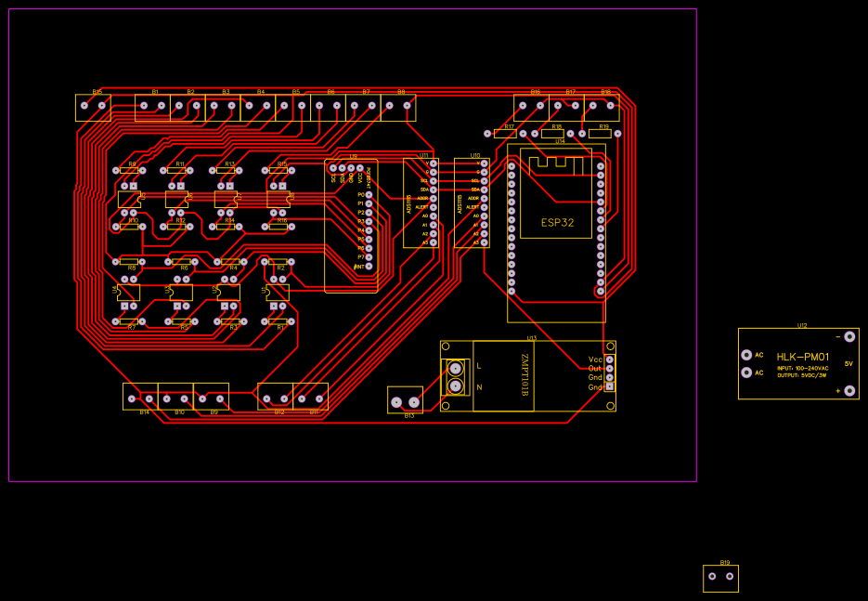Select the Gnd pad of U13
The width and height of the screenshot is (868, 601).
(x=609, y=377)
